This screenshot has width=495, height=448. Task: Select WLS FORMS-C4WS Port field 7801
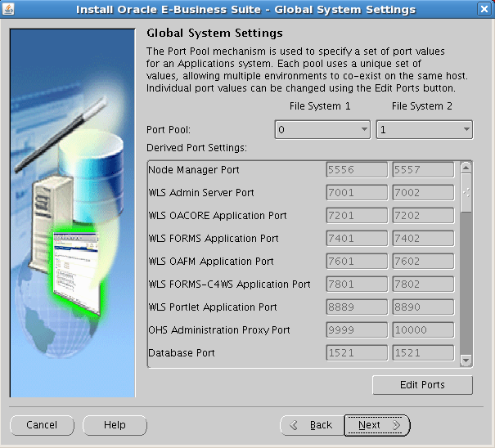(x=357, y=284)
